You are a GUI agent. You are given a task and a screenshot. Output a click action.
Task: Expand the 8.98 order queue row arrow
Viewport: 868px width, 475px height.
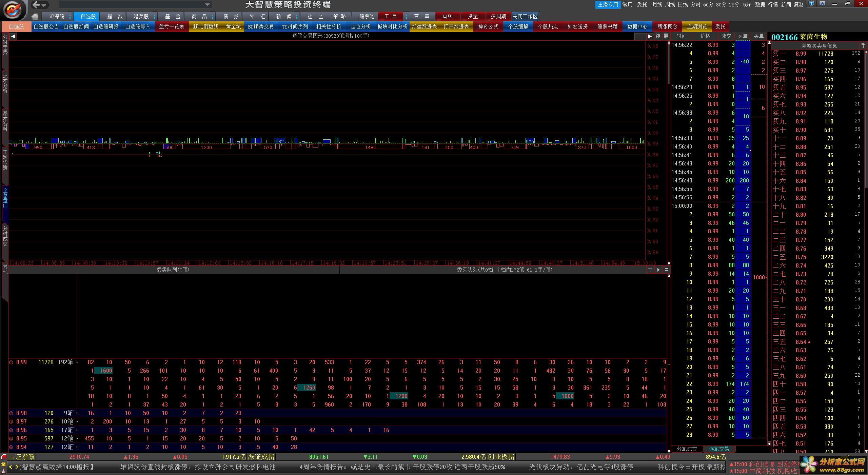tap(77, 413)
